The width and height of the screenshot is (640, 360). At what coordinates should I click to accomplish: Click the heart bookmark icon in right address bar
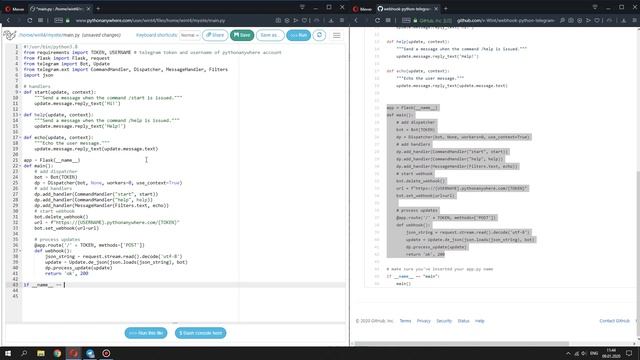[597, 20]
